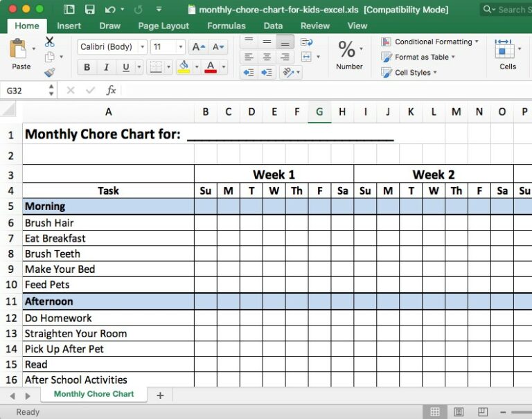
Task: Open the Insert ribbon tab
Action: tap(69, 26)
